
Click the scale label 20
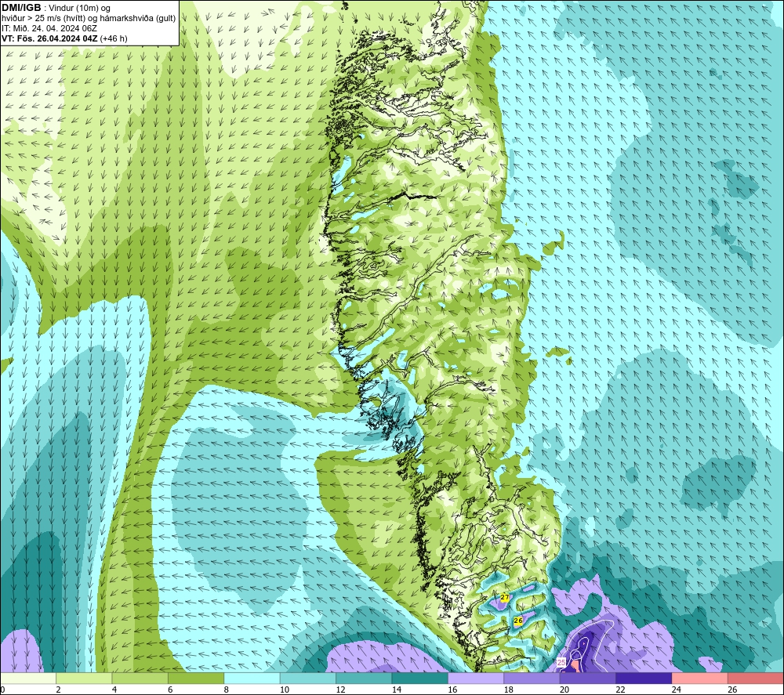click(x=564, y=690)
